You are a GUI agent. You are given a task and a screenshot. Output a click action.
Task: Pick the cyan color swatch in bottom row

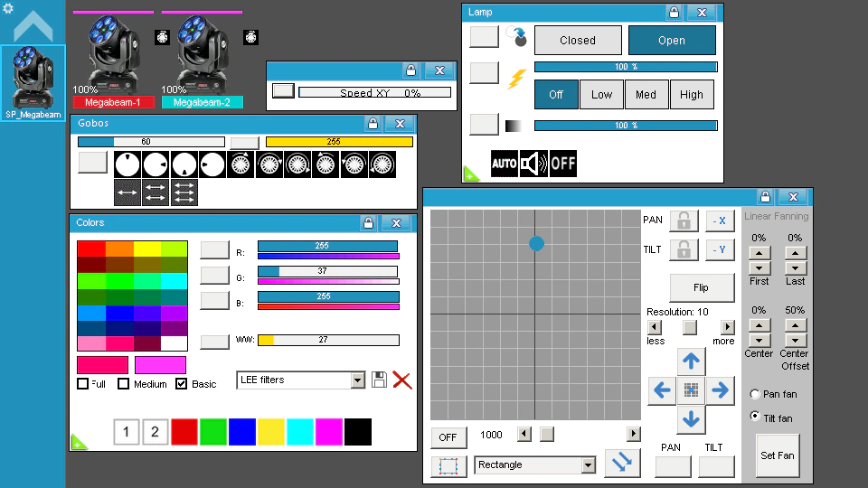pos(300,432)
